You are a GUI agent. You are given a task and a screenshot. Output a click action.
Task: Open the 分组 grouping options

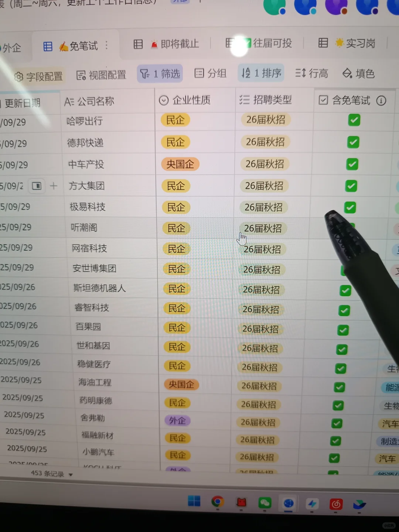click(210, 73)
